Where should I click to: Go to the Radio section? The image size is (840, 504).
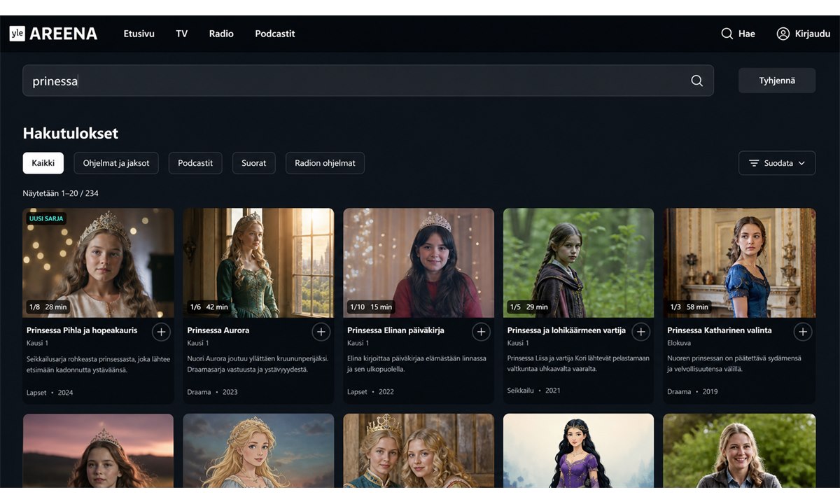(221, 34)
